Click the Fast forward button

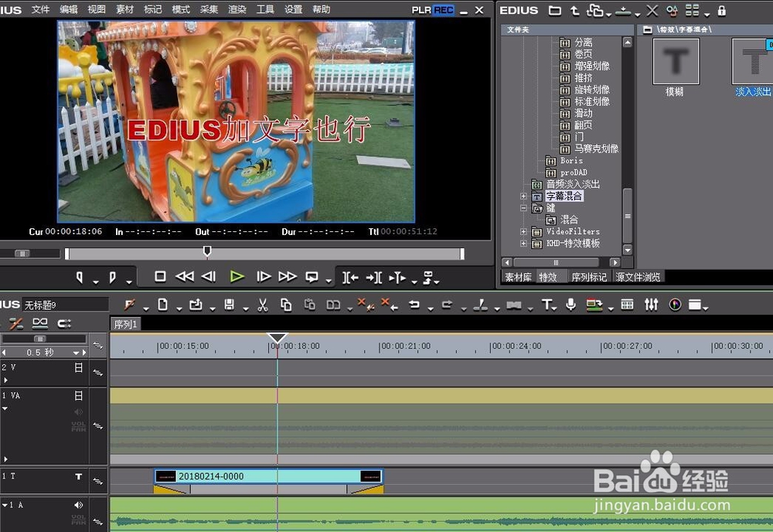[x=288, y=277]
